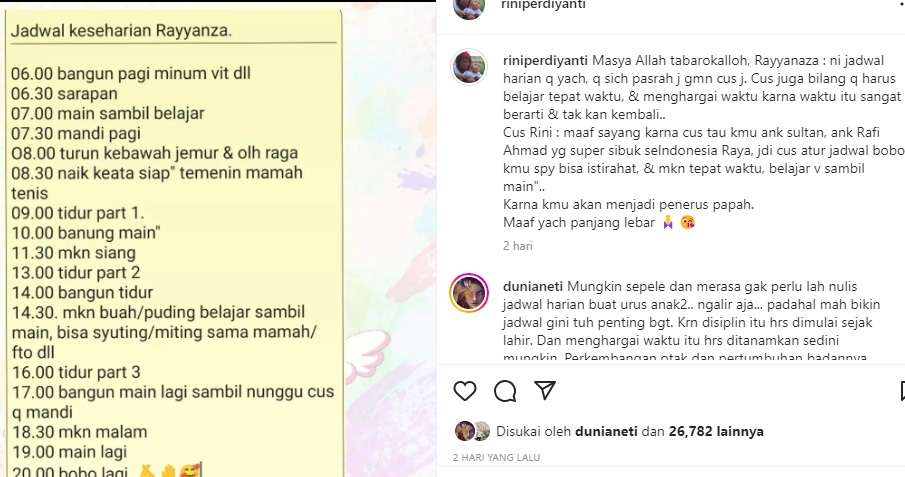Click 2 HARI YANG LALU post date

pos(496,457)
